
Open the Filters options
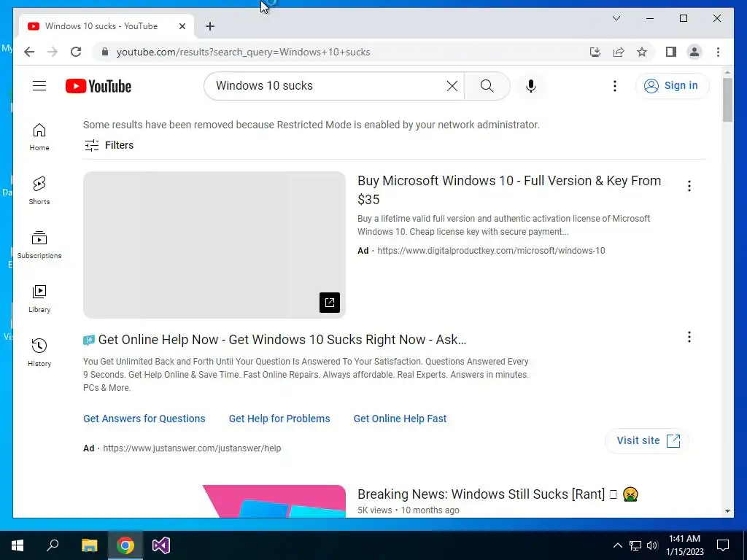tap(109, 145)
